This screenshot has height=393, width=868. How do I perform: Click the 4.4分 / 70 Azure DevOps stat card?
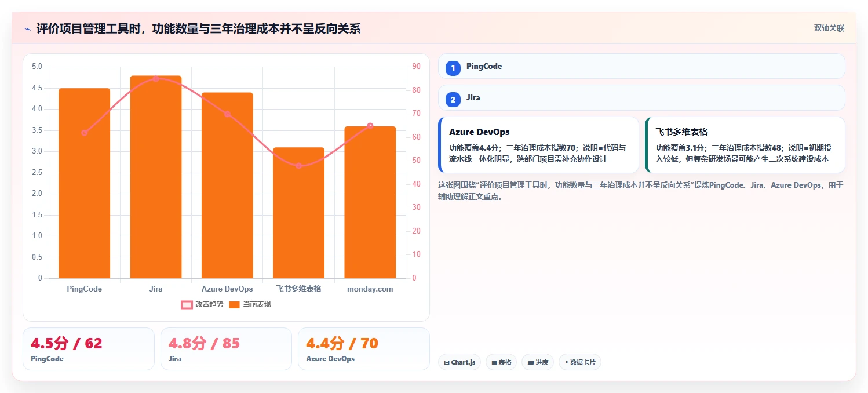[x=364, y=349]
